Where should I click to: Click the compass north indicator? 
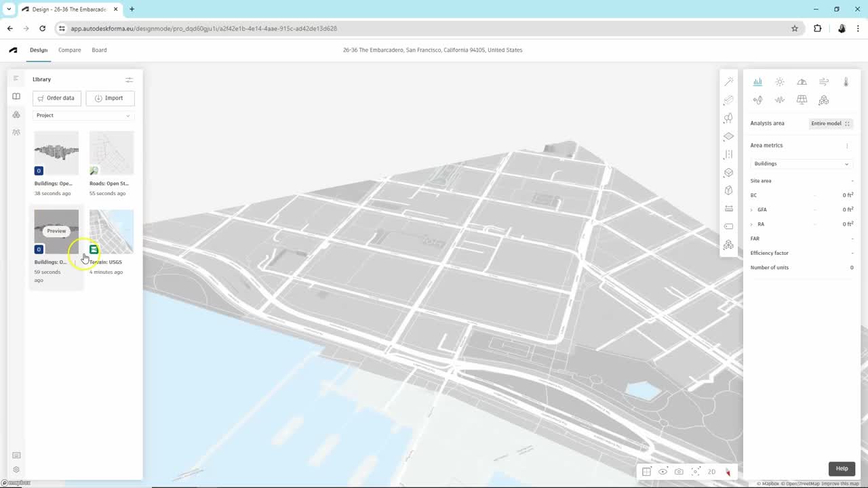pos(728,472)
